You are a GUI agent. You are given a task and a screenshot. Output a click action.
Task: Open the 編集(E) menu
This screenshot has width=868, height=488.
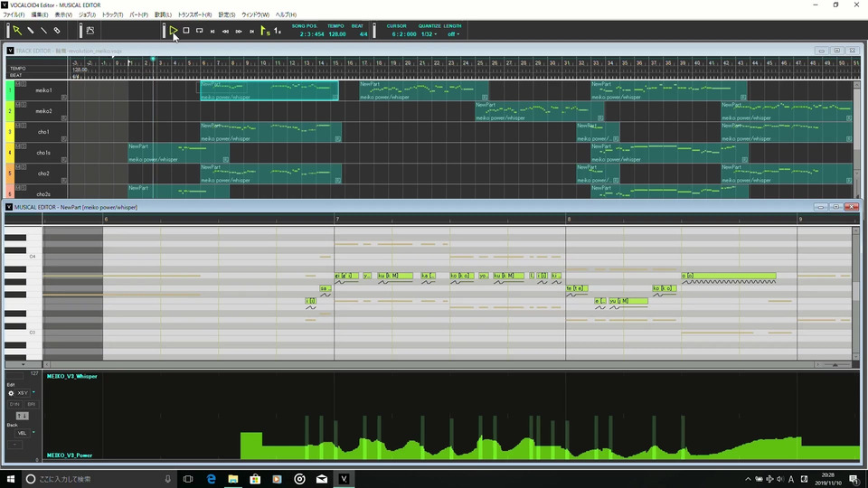tap(39, 15)
